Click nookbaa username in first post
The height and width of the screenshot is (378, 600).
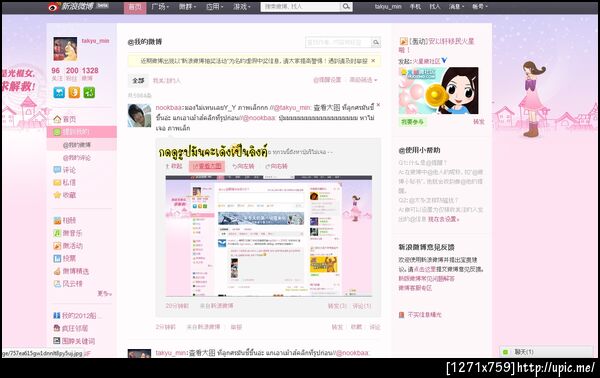(168, 108)
